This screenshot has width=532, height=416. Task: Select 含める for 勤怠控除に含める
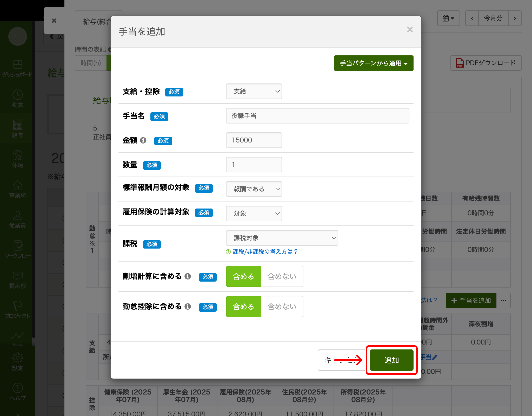243,307
